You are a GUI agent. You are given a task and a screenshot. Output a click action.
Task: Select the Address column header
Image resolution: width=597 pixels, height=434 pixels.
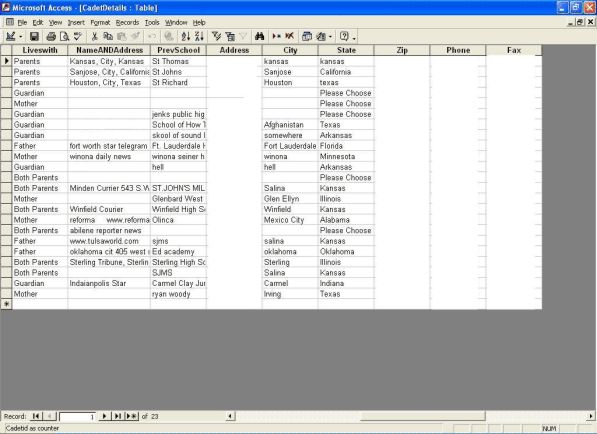[x=234, y=50]
